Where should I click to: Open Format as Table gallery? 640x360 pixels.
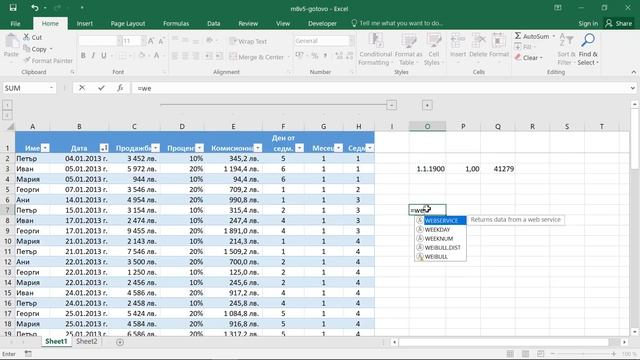[x=408, y=49]
